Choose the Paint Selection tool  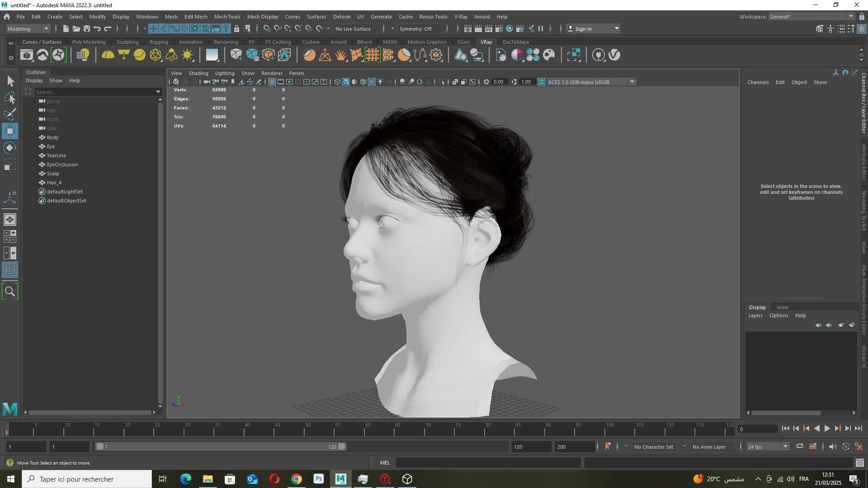click(10, 114)
